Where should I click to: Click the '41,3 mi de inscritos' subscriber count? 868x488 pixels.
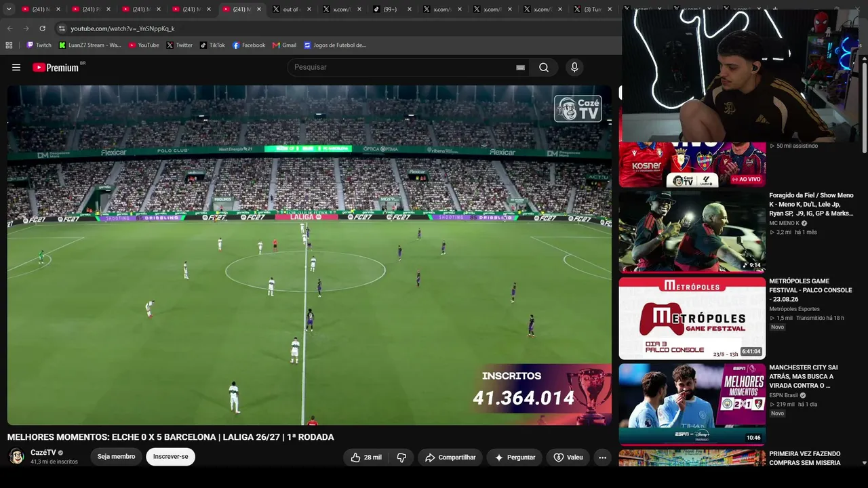54,462
